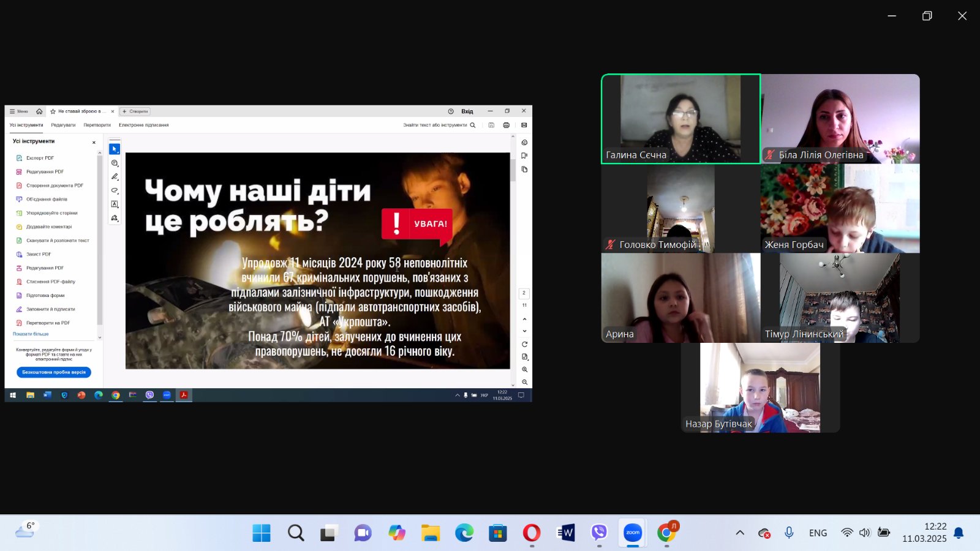Close the 'Не ставай зброєю' document tab
Viewport: 980px width, 551px height.
tap(113, 111)
